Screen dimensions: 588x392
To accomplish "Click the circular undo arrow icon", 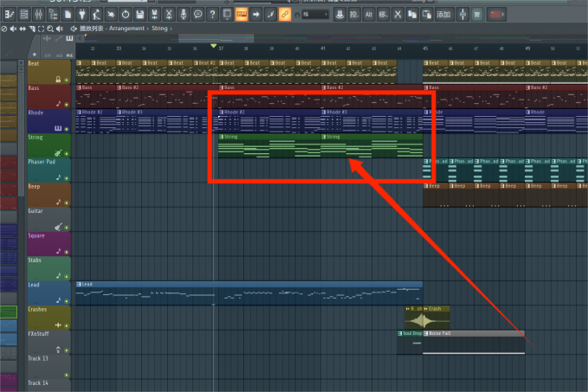I will [126, 15].
